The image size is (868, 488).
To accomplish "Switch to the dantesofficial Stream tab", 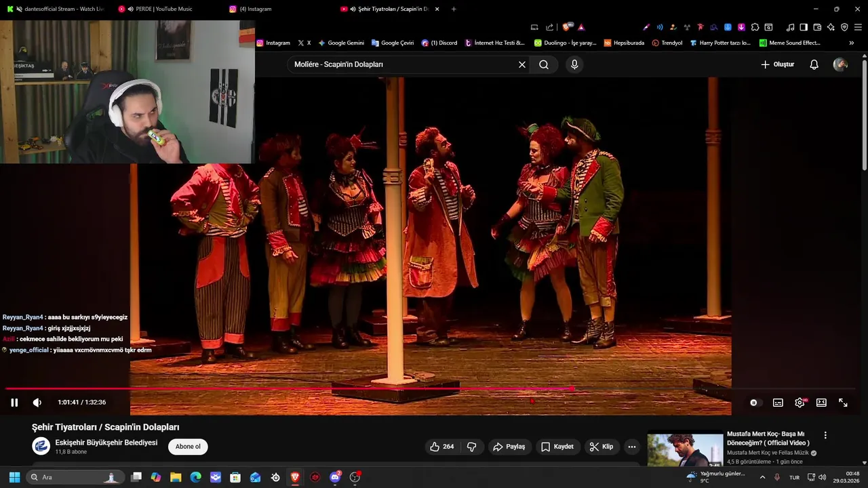I will [x=56, y=9].
